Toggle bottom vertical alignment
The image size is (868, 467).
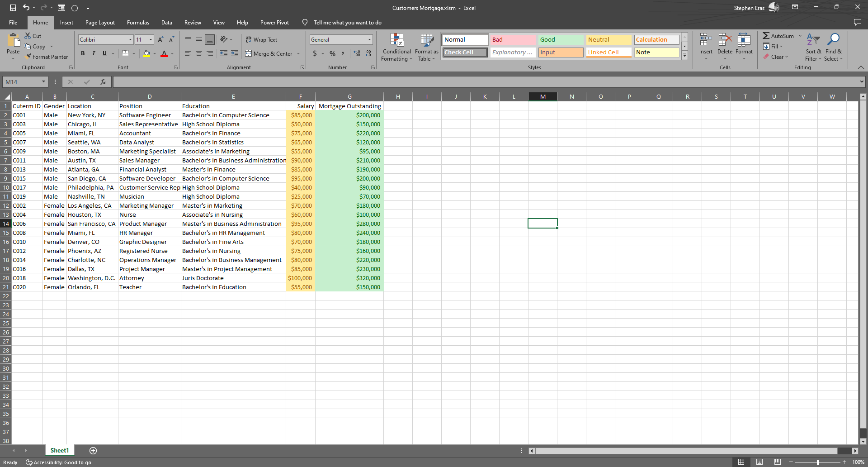(x=209, y=40)
